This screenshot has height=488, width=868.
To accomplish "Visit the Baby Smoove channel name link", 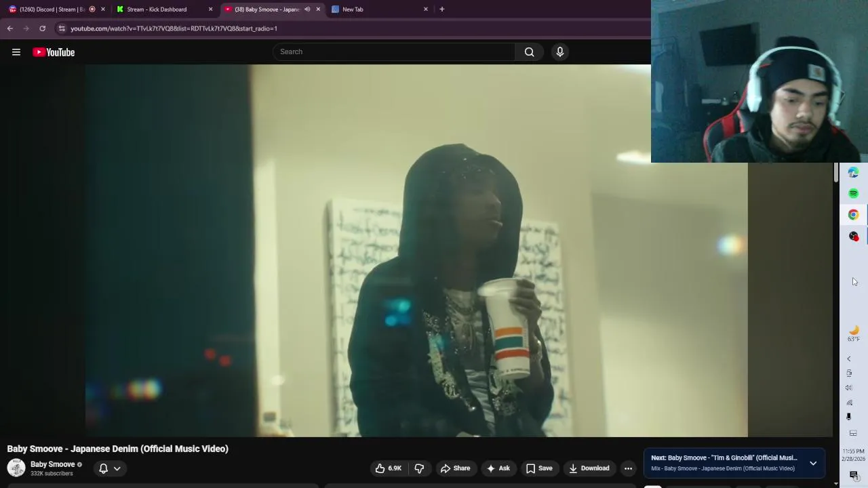I will tap(52, 464).
